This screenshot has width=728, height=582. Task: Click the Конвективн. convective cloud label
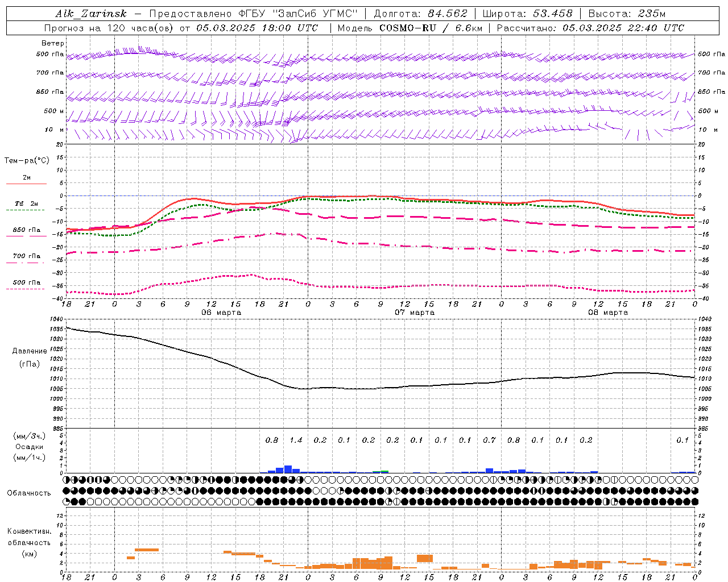coord(29,531)
